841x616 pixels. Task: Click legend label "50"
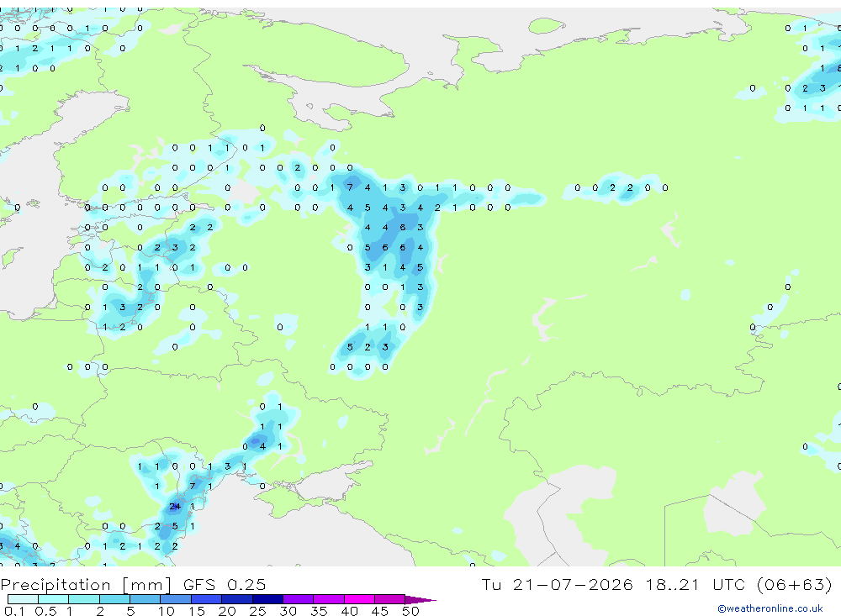(x=410, y=611)
